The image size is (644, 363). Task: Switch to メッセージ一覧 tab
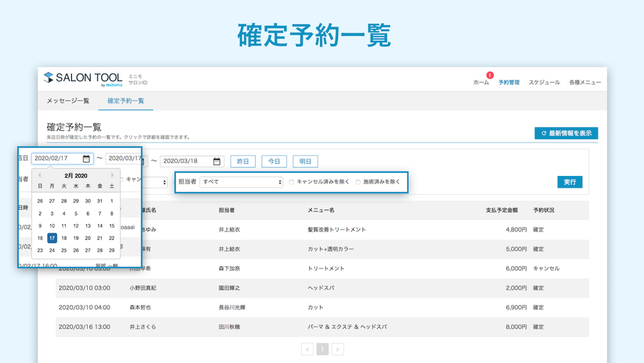[x=68, y=101]
